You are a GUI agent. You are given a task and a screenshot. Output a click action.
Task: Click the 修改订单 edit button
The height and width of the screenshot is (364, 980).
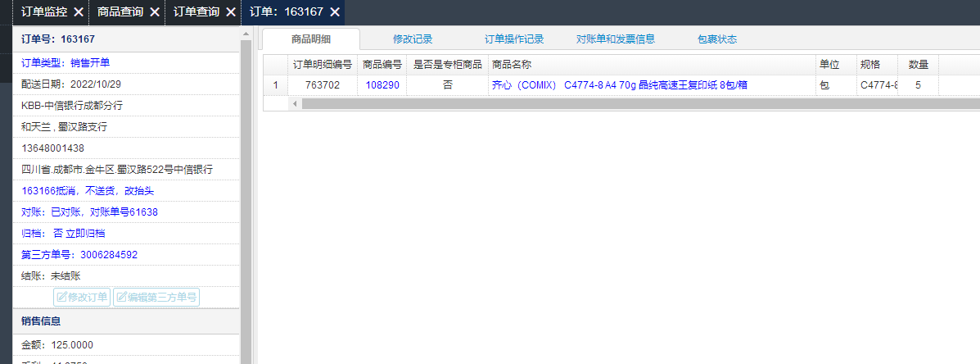[82, 297]
